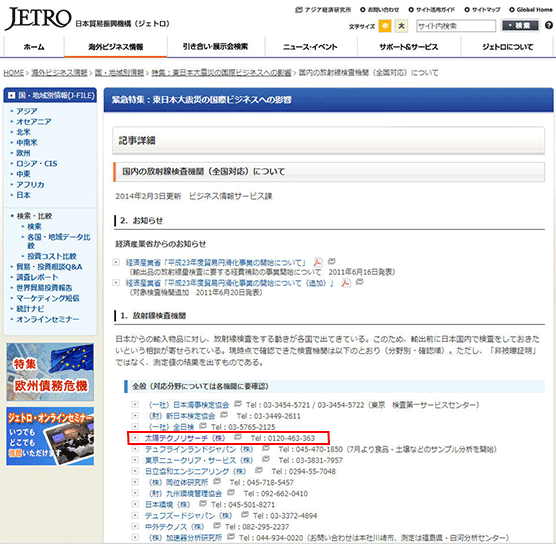Open the ジェトロ・オンラインセミナー banner
The image size is (556, 544).
point(50,436)
